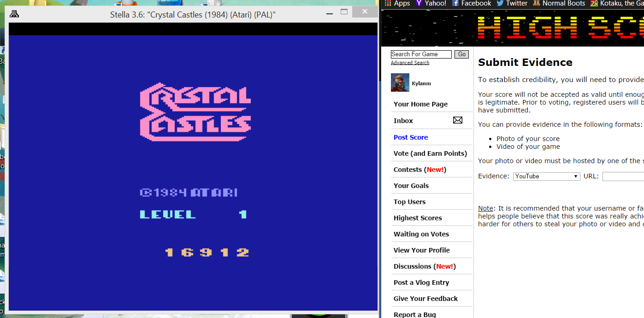Close the Stella Crystal Castles window
Viewport: 644px width, 318px height.
(x=365, y=12)
